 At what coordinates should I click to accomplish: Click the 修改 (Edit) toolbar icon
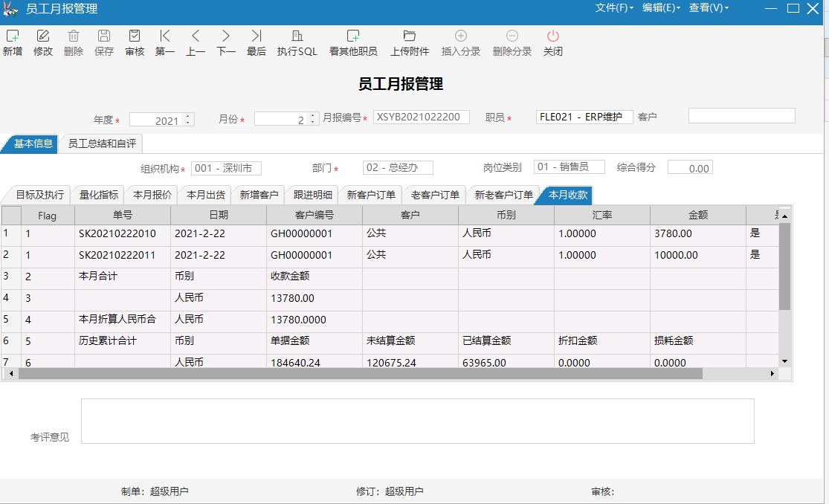point(43,36)
